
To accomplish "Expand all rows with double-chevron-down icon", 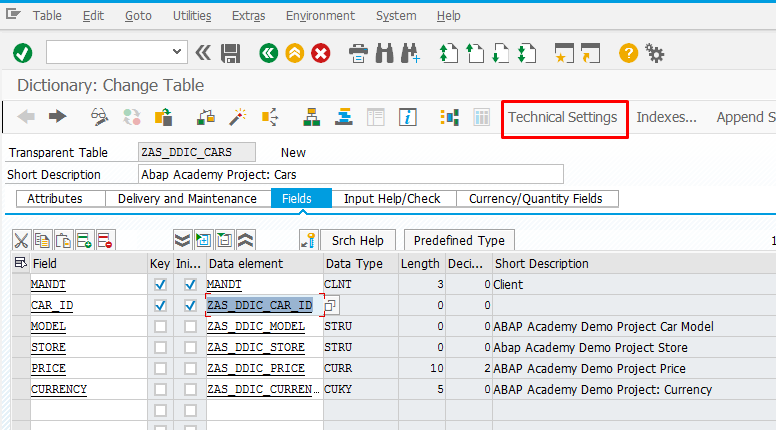I will 182,240.
